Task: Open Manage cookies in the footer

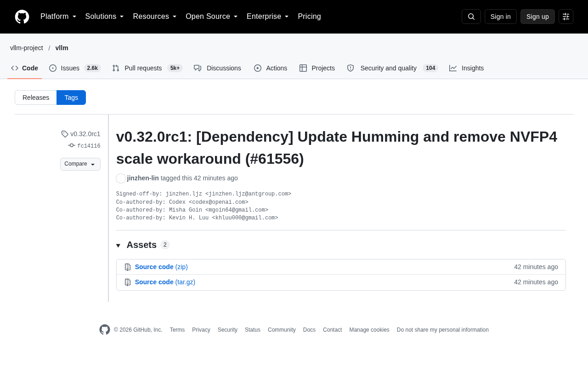Action: coord(369,330)
